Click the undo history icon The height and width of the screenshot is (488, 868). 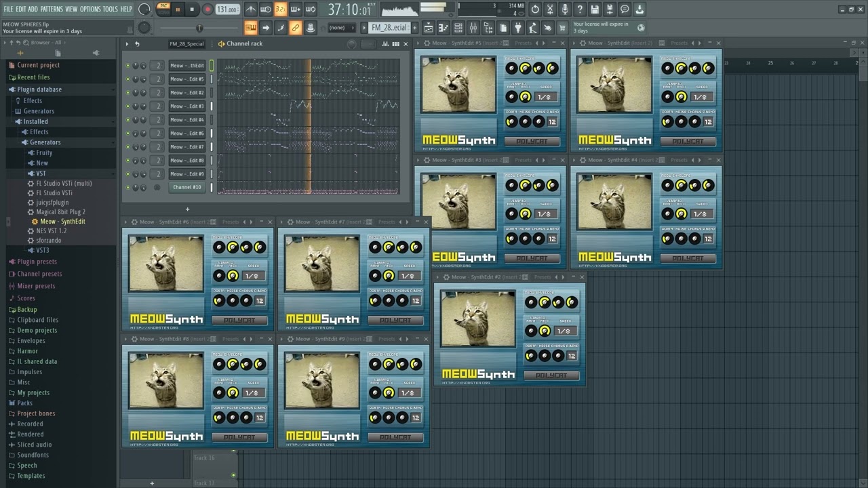(x=535, y=9)
